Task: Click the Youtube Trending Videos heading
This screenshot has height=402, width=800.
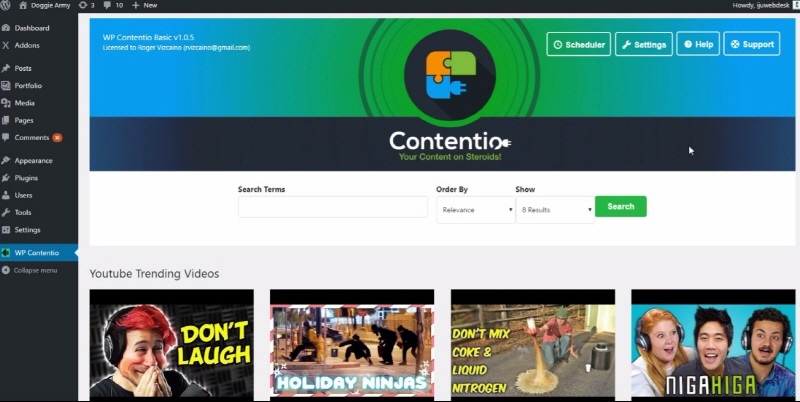Action: 154,274
